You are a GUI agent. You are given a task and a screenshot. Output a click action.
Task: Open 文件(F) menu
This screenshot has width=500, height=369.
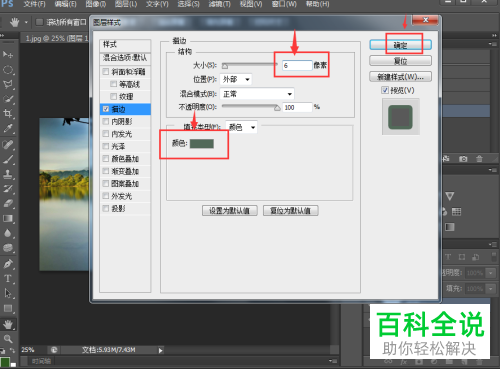click(34, 4)
